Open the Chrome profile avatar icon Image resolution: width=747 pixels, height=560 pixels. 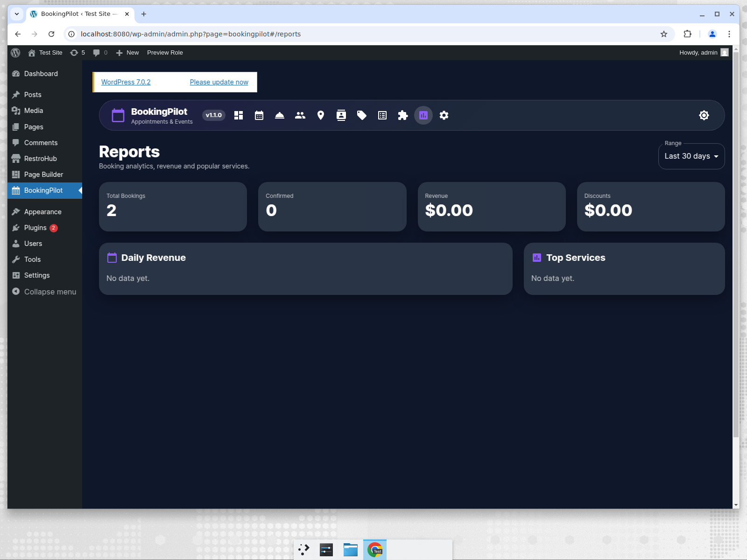(x=712, y=34)
